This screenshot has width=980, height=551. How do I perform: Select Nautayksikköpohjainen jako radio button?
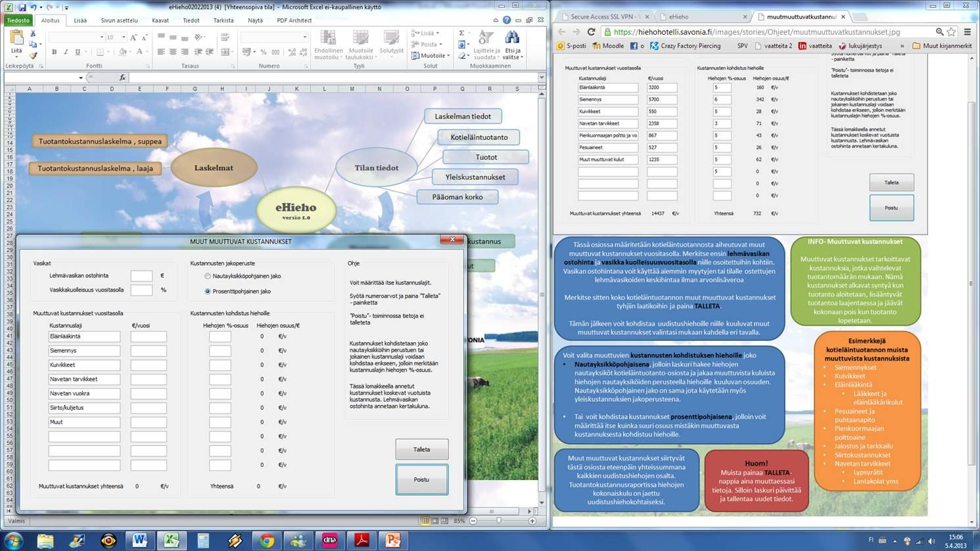(x=208, y=276)
